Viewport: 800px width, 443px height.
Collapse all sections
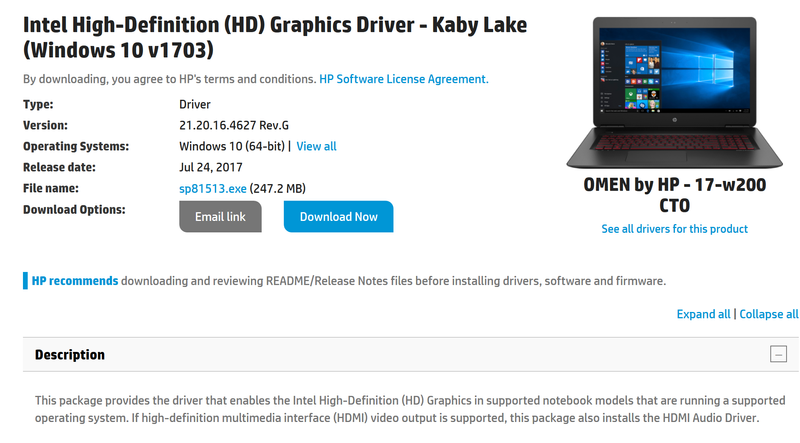[769, 314]
